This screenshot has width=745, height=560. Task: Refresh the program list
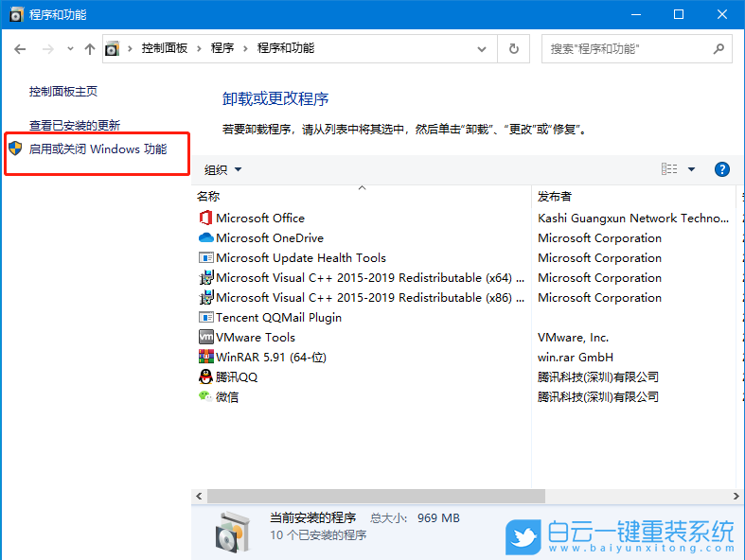click(x=514, y=48)
